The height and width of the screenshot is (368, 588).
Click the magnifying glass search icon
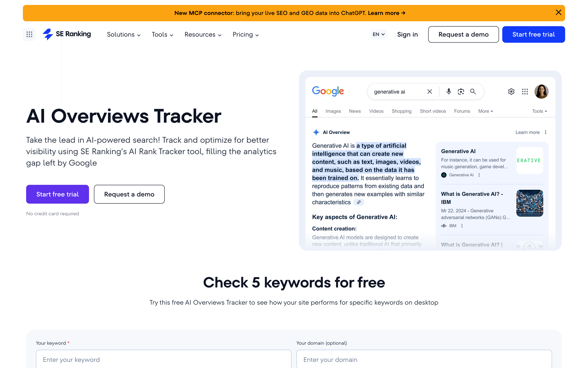pos(473,92)
